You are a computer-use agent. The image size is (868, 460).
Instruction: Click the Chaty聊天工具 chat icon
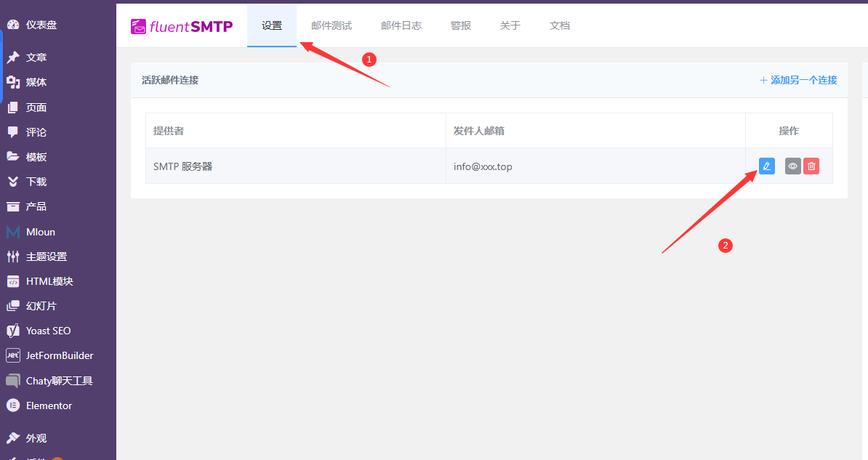tap(13, 381)
